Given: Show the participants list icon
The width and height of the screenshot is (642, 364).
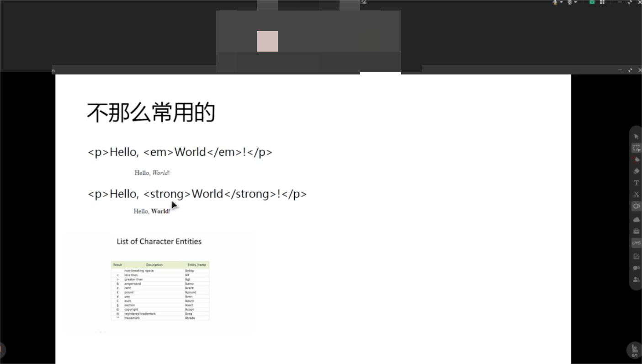Looking at the screenshot, I should (x=636, y=280).
